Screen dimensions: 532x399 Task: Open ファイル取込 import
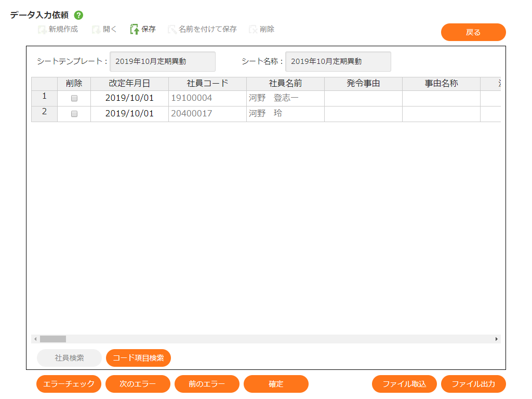tap(404, 384)
